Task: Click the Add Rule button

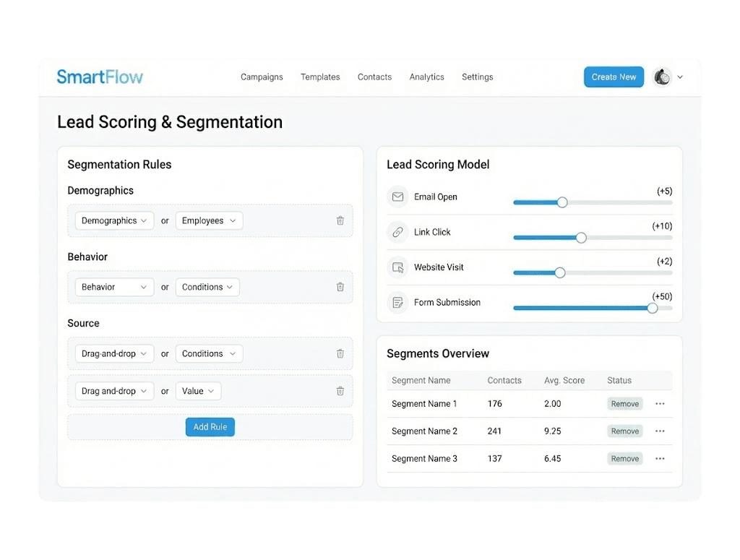Action: (x=210, y=427)
